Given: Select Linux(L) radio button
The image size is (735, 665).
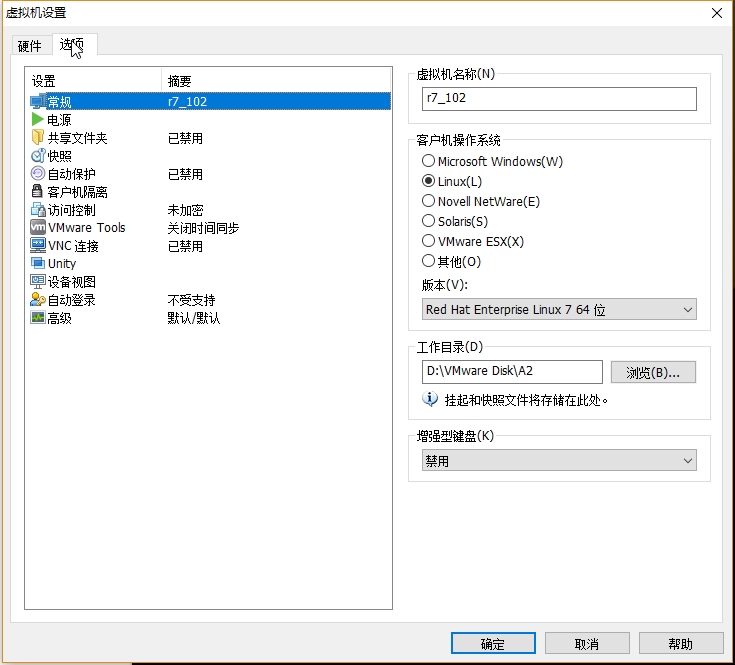Looking at the screenshot, I should (428, 181).
